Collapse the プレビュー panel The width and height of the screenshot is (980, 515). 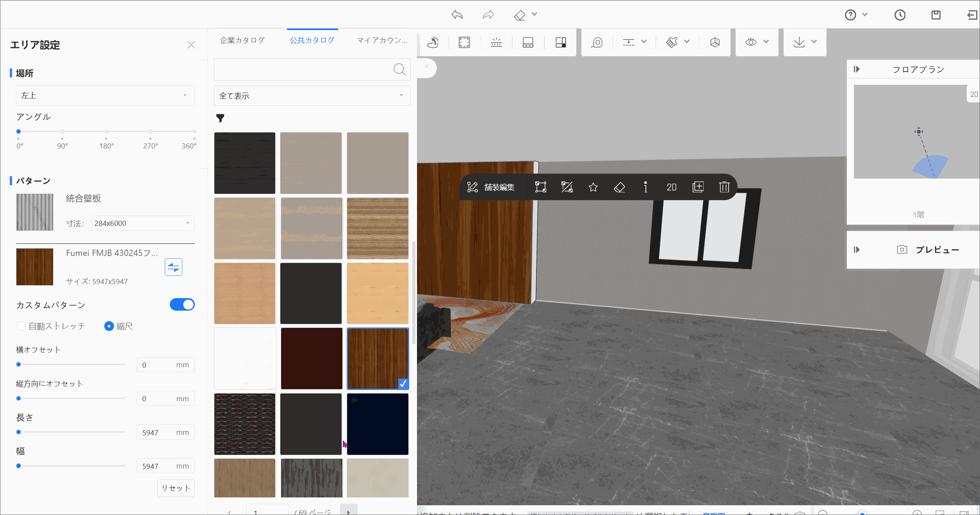857,250
